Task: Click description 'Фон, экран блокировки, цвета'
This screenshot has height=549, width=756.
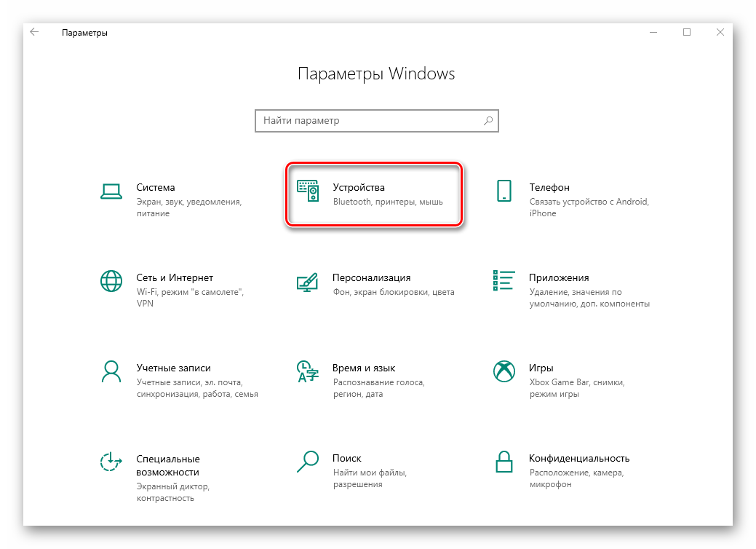Action: [x=394, y=292]
